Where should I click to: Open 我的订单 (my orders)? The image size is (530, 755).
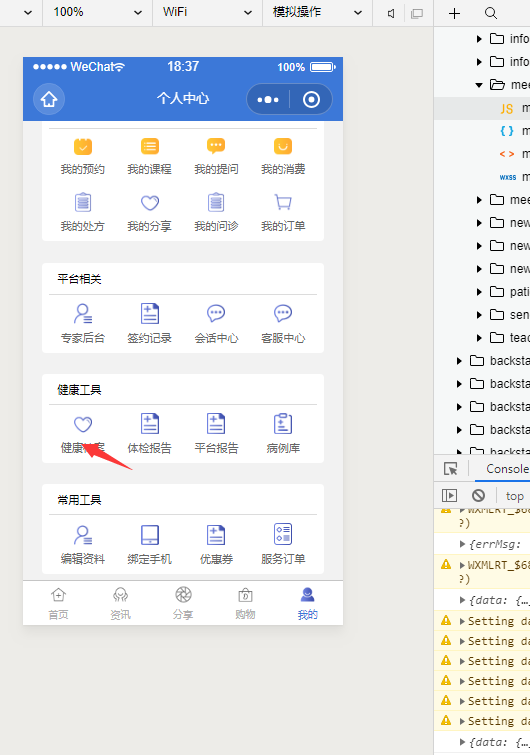click(x=283, y=213)
